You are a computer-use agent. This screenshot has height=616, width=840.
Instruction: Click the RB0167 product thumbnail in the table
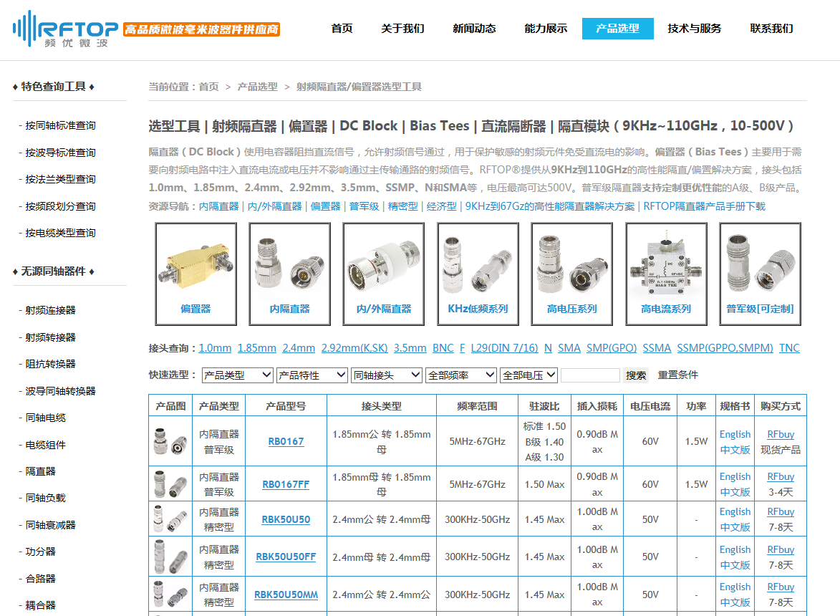170,441
